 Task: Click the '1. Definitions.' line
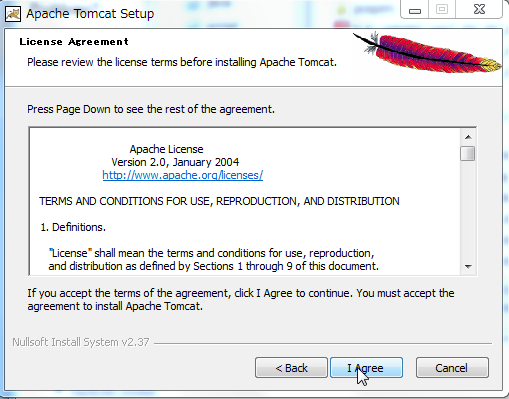73,227
